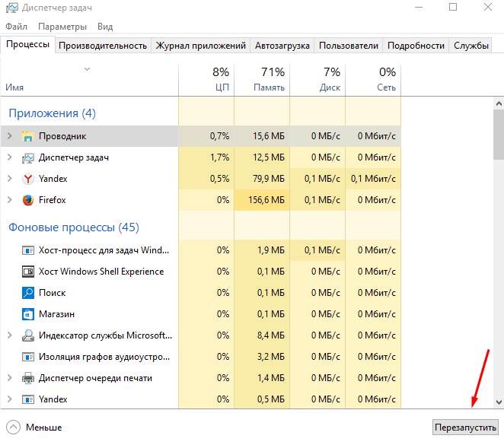Click the Диспетчер задач process icon
The width and height of the screenshot is (504, 445).
coord(28,157)
